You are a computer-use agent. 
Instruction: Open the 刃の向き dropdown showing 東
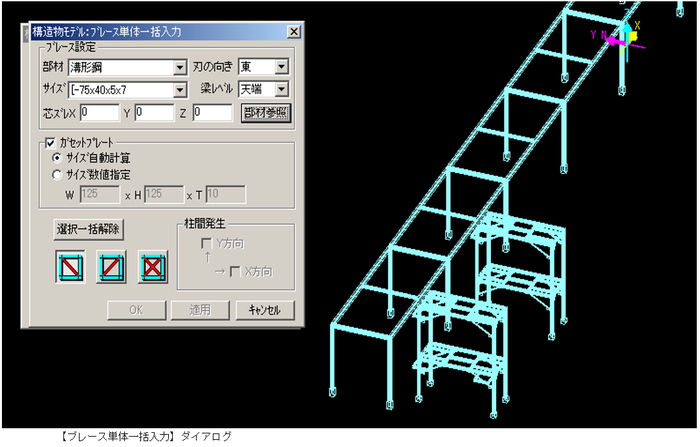tap(263, 67)
